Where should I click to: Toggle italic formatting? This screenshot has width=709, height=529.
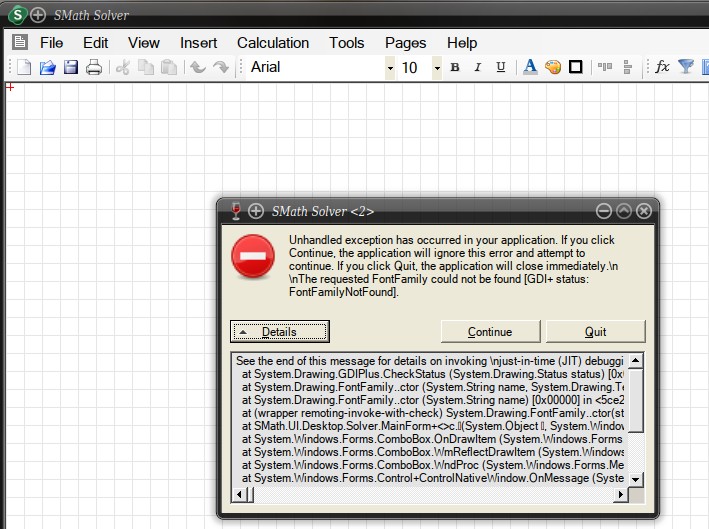point(476,67)
